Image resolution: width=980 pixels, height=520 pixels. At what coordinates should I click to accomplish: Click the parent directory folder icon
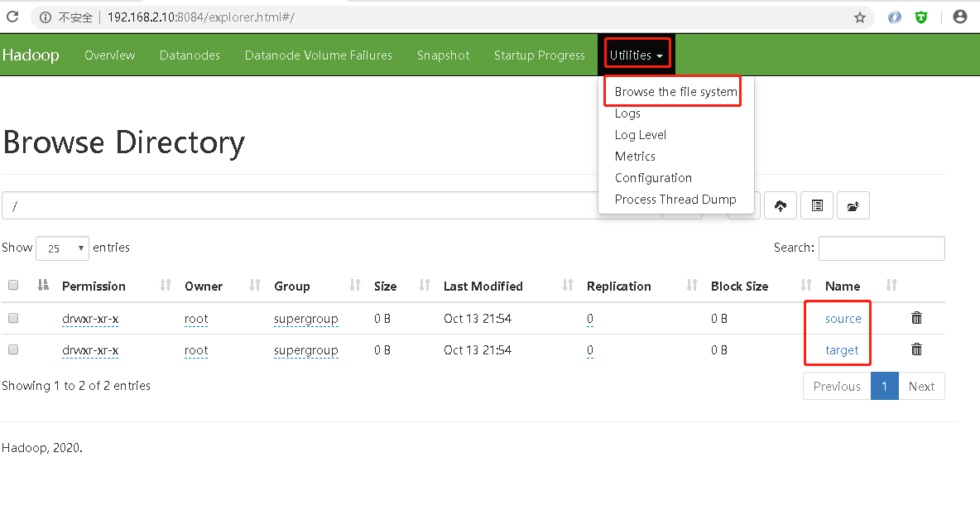pos(853,206)
